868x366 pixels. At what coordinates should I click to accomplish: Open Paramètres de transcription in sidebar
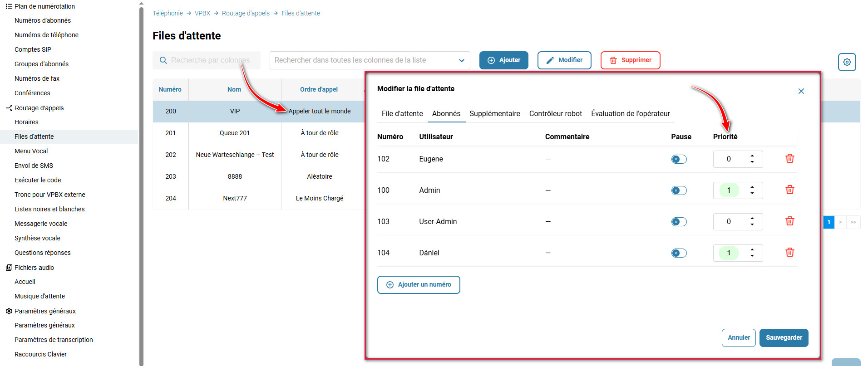click(x=54, y=340)
